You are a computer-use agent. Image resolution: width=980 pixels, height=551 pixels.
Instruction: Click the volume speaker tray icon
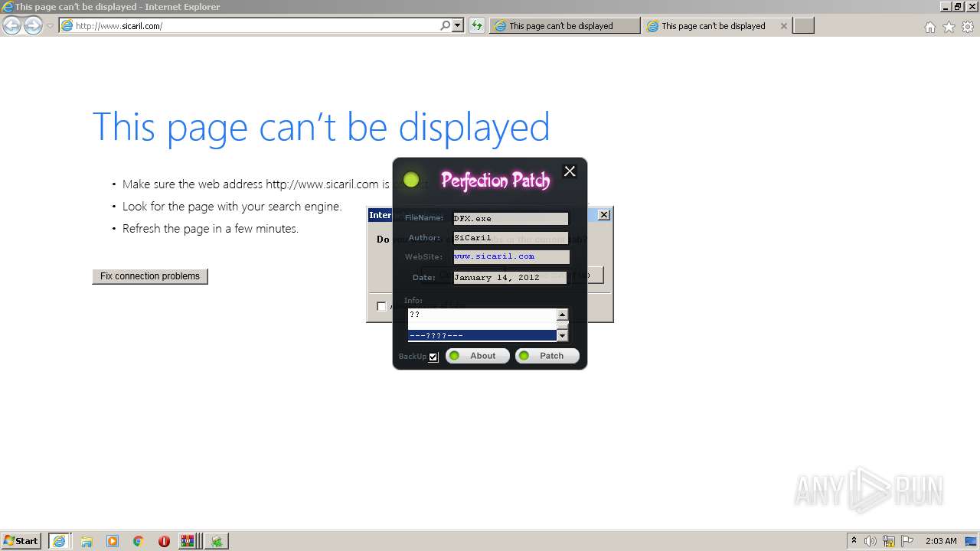click(x=871, y=541)
